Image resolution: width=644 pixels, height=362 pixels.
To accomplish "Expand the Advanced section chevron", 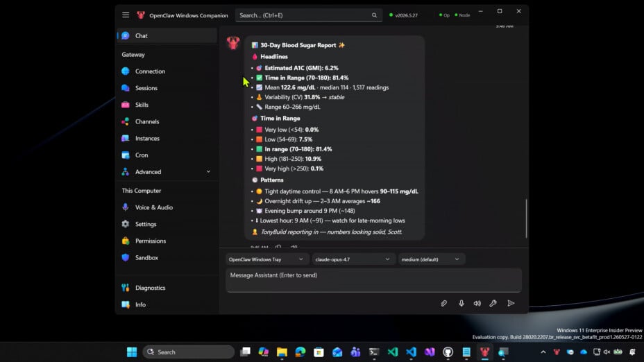I will click(208, 172).
